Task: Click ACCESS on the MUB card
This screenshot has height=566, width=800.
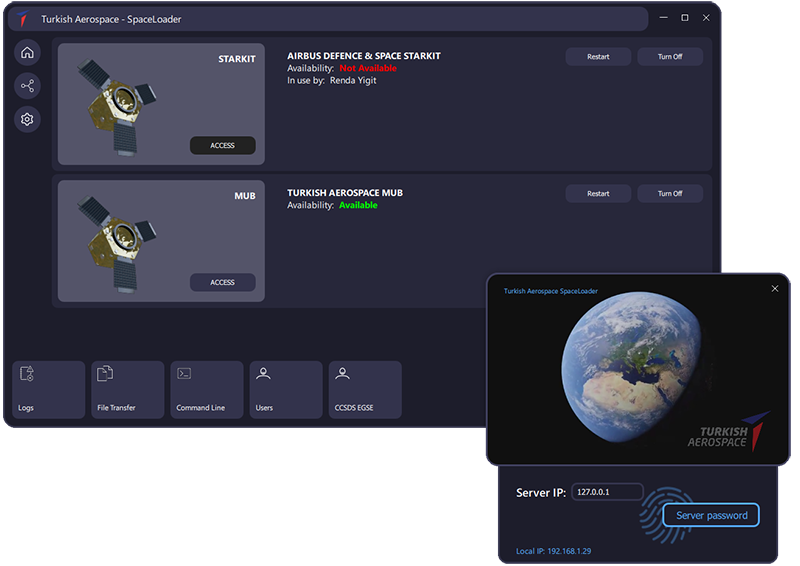Action: tap(222, 282)
